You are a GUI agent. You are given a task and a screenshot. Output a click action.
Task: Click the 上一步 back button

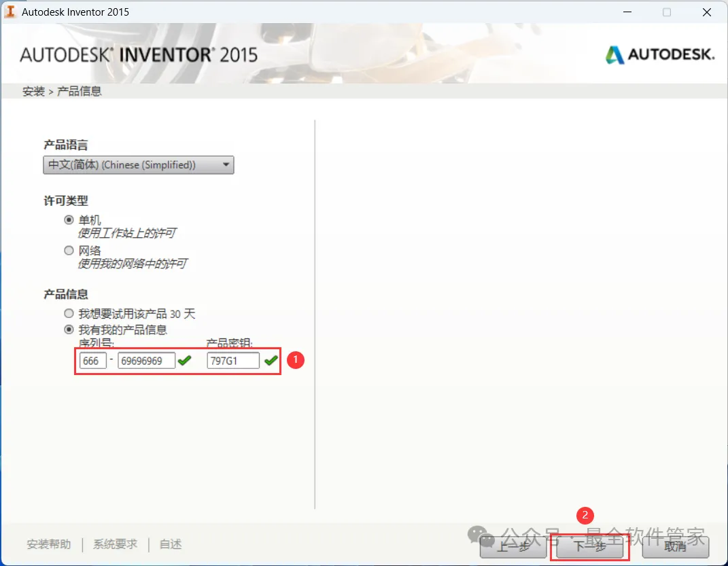[513, 546]
